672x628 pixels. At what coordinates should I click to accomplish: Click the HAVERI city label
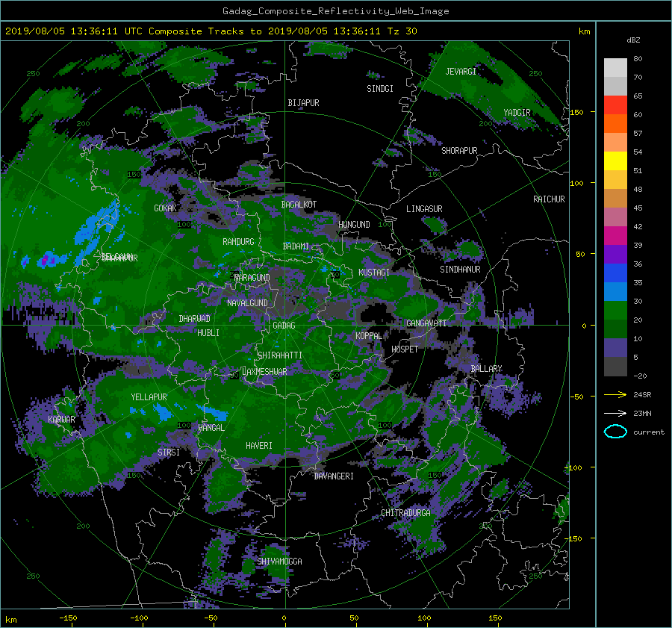click(x=259, y=446)
